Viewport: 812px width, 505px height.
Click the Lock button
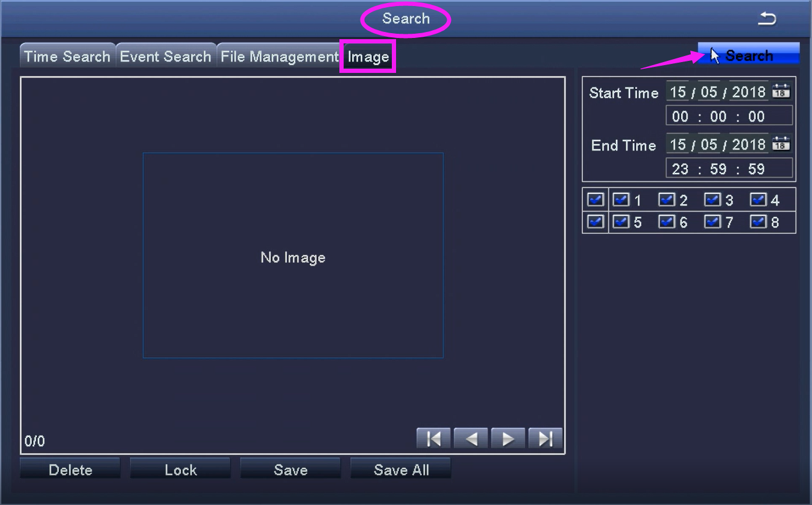click(x=180, y=469)
